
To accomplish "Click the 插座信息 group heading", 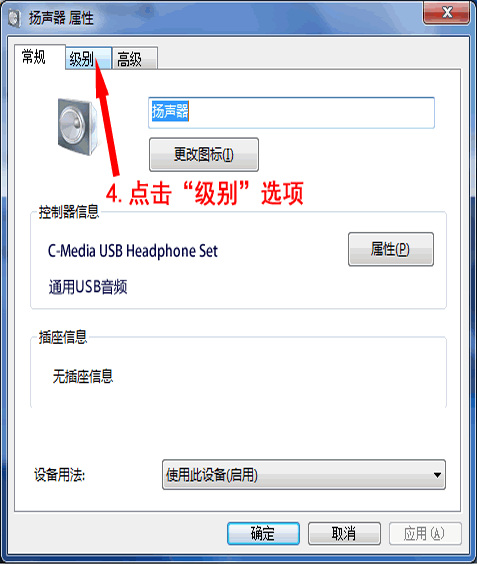I will pyautogui.click(x=63, y=337).
